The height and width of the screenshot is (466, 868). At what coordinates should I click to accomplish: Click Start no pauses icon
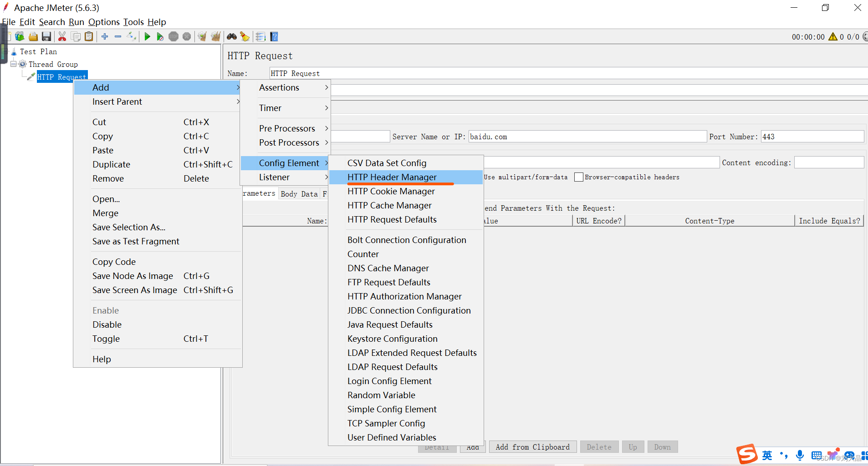[x=160, y=36]
